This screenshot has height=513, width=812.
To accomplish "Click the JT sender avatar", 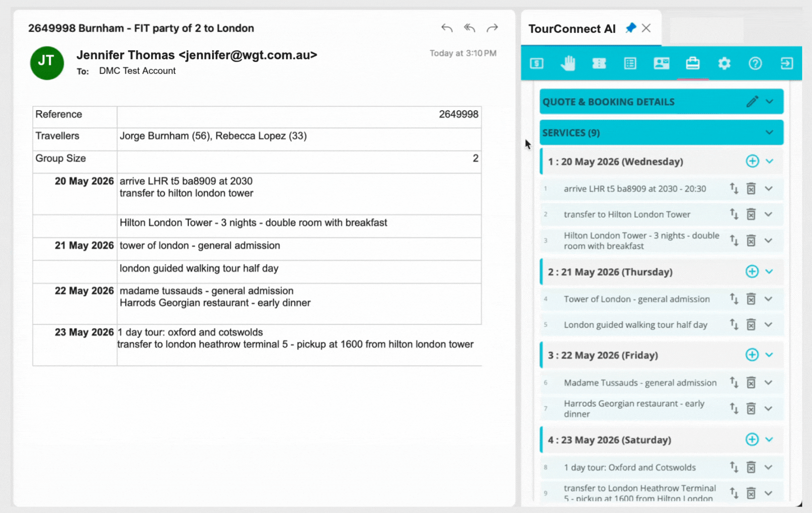I will 47,63.
